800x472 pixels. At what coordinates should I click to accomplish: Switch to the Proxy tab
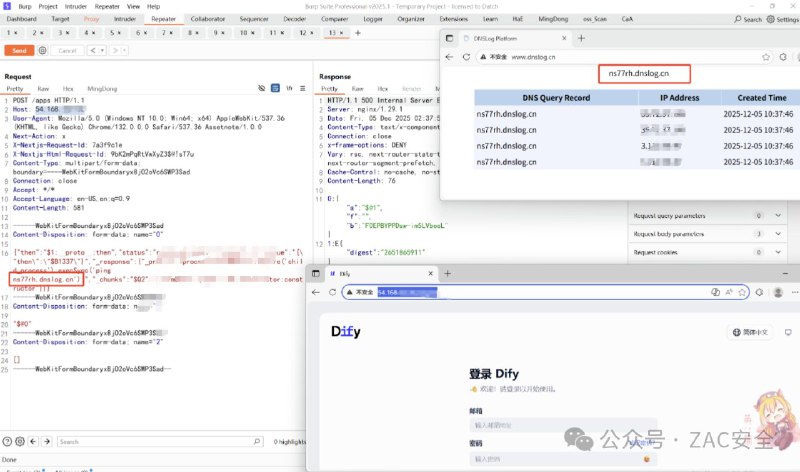[91, 19]
